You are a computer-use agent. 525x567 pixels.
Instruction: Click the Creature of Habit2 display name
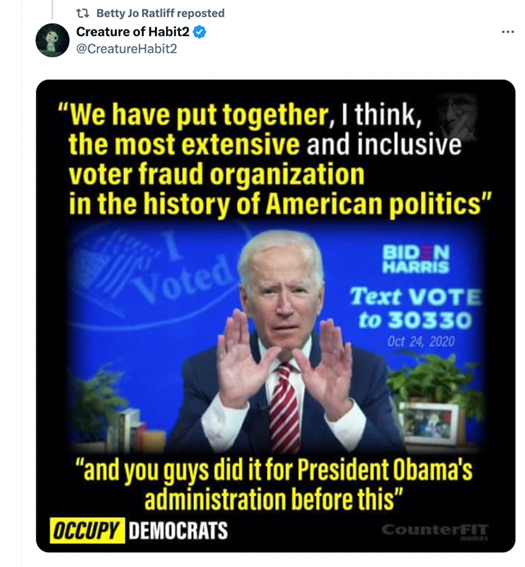coord(133,32)
